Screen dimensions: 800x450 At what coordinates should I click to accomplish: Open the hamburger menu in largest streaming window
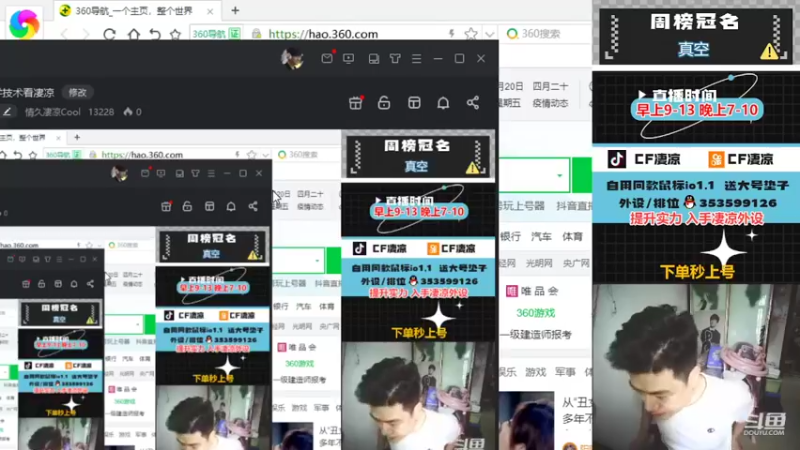pyautogui.click(x=416, y=59)
